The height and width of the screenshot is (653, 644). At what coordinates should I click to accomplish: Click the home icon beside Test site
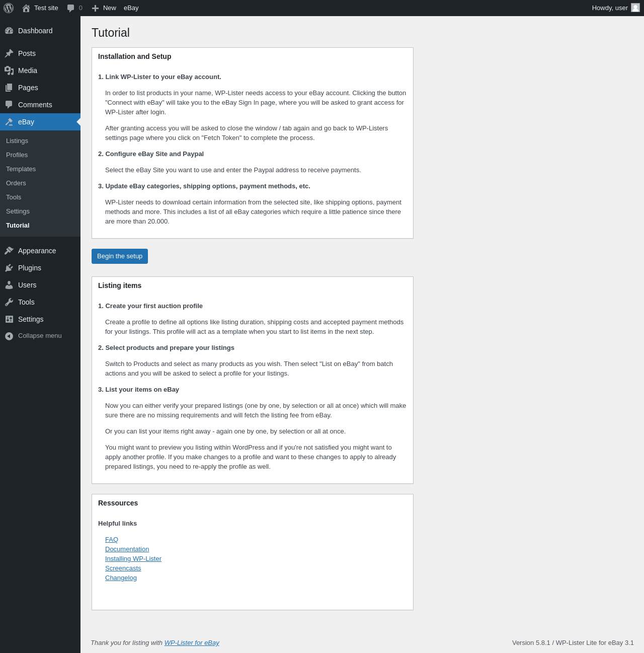point(26,8)
